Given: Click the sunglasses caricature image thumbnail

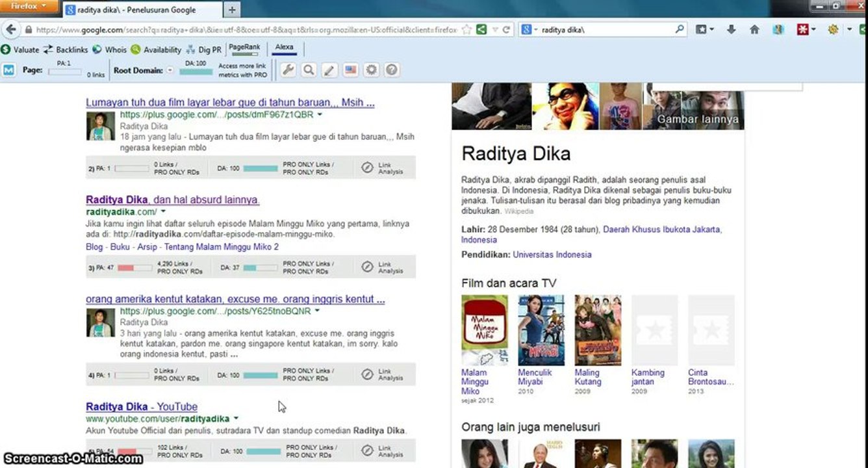Looking at the screenshot, I should click(565, 106).
